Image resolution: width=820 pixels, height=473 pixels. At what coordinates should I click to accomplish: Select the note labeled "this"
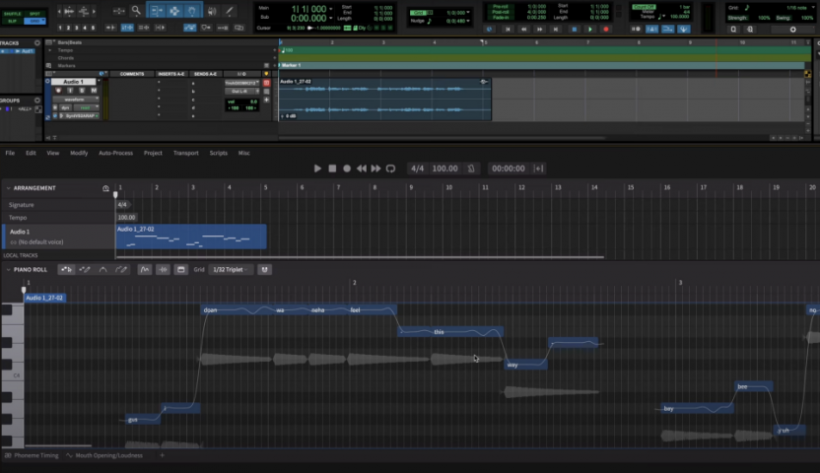click(x=451, y=332)
